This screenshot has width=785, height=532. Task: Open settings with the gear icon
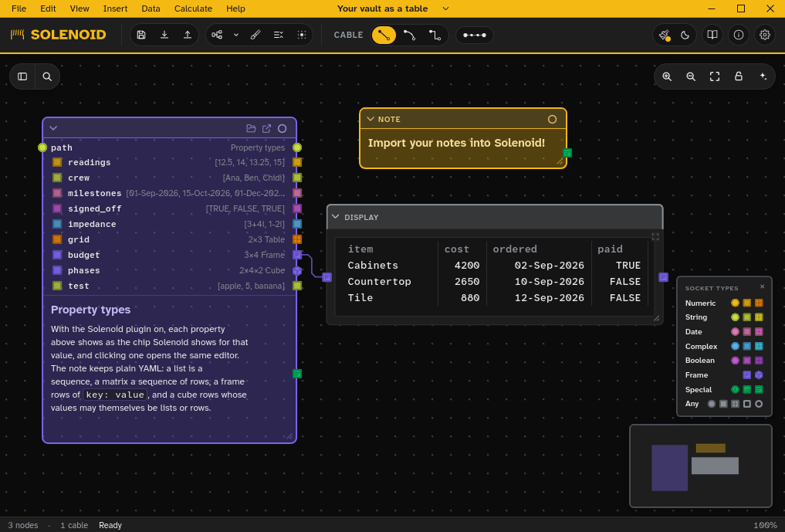[x=764, y=35]
